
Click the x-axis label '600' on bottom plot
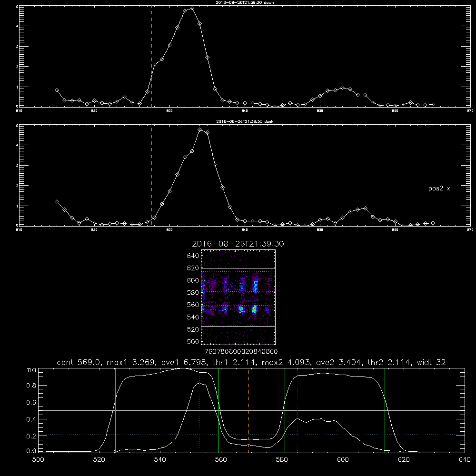[x=343, y=459]
